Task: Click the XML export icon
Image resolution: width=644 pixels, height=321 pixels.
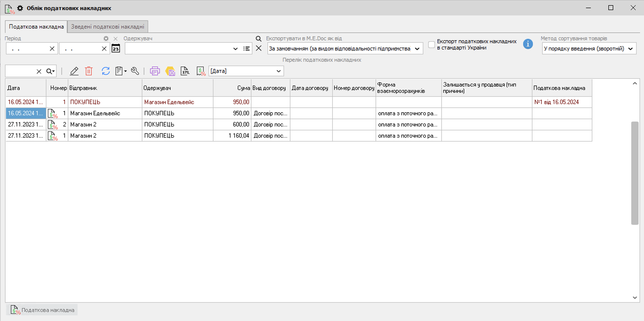Action: [x=185, y=71]
